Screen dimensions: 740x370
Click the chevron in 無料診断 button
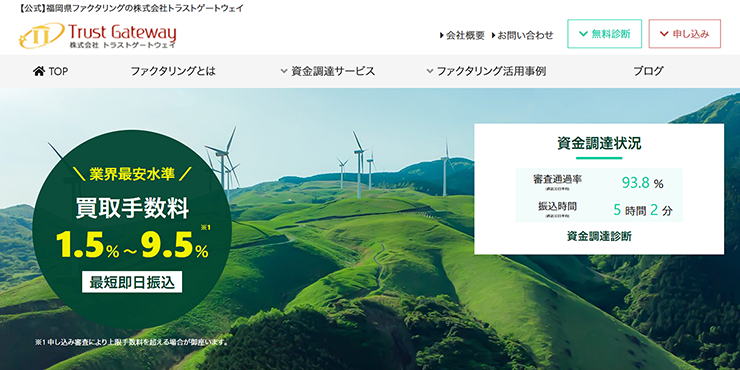(583, 34)
